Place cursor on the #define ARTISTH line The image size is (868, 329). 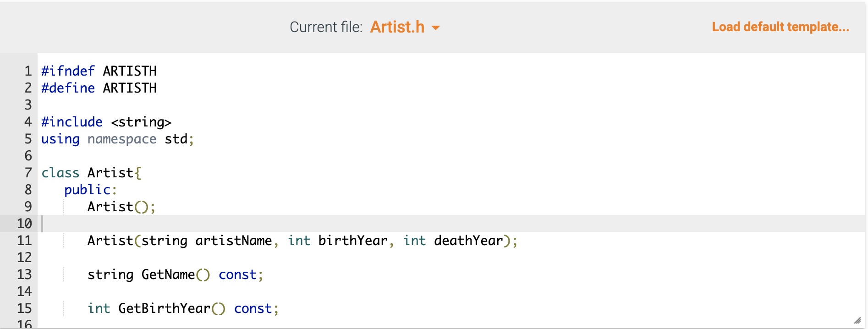[x=99, y=88]
